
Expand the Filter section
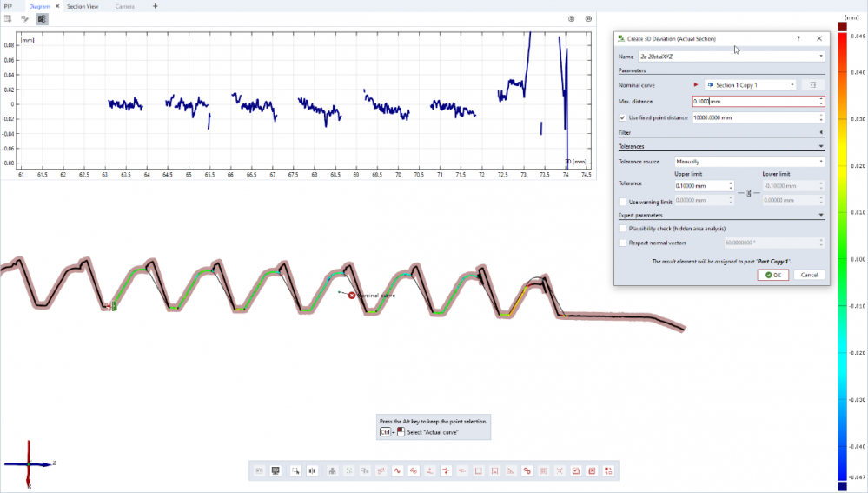(821, 132)
